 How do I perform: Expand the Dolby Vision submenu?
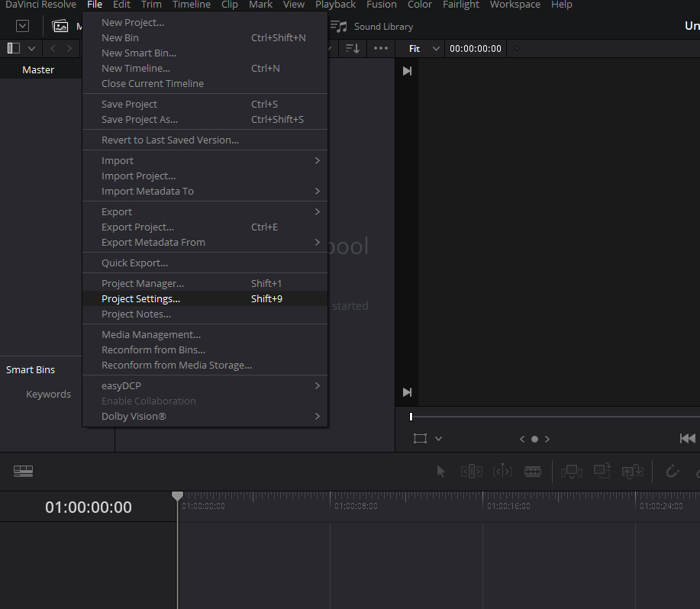pos(205,416)
